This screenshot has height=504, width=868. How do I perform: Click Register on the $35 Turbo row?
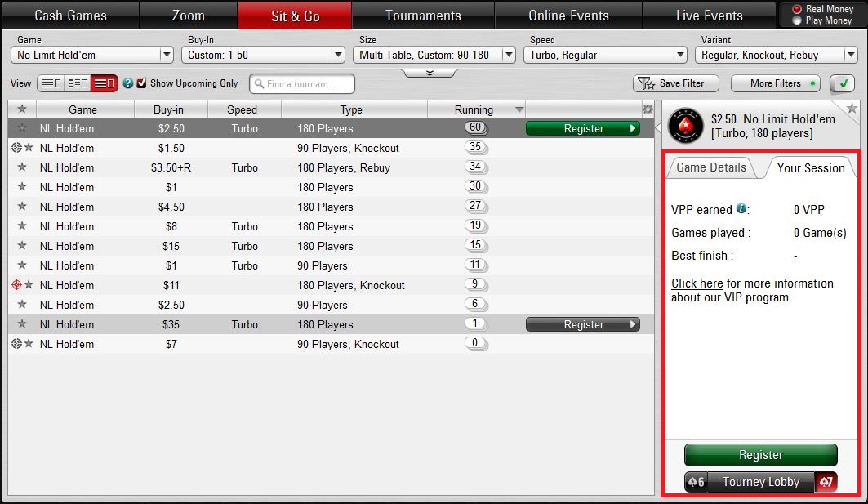click(583, 324)
